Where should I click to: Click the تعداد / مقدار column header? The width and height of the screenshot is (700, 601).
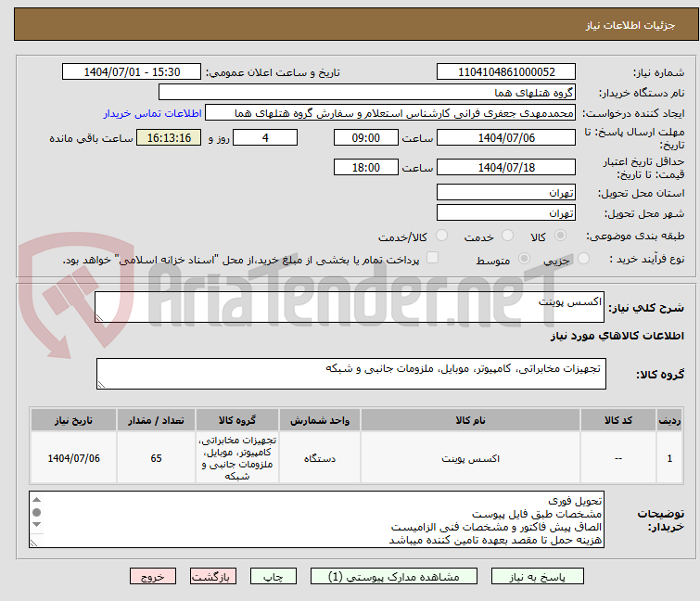tap(156, 420)
